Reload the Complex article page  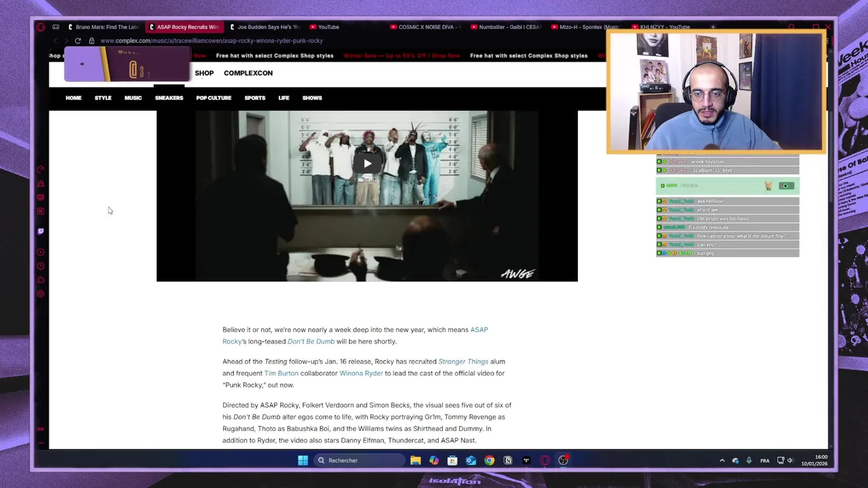(x=78, y=41)
